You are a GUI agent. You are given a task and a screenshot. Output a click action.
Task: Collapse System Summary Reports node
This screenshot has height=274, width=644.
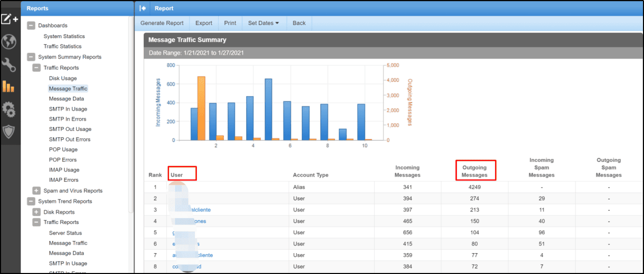tap(31, 57)
